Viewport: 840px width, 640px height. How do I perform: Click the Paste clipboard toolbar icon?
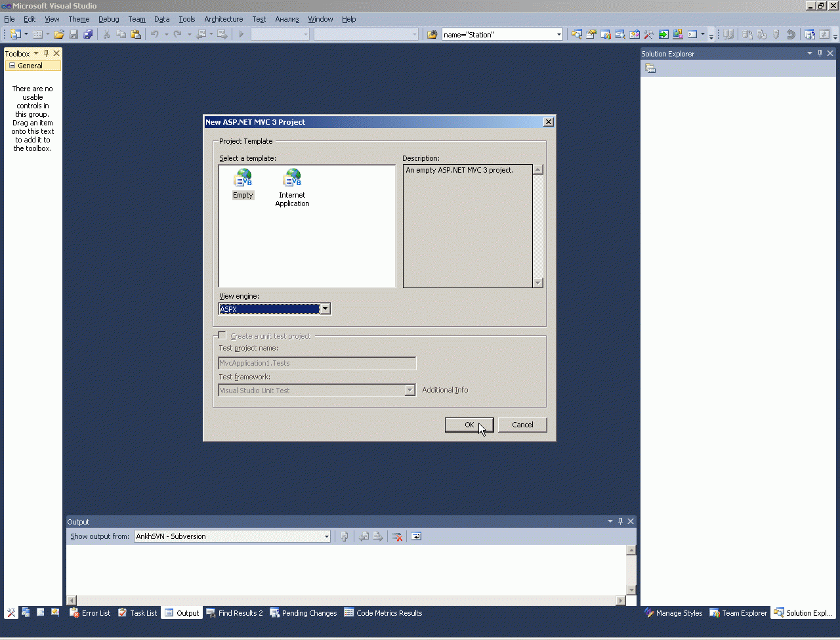coord(136,34)
